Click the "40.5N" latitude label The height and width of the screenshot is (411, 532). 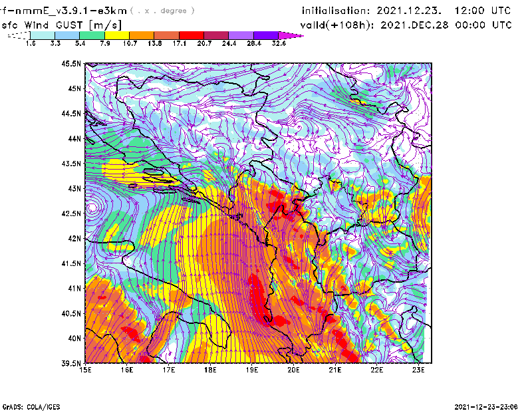(x=71, y=314)
